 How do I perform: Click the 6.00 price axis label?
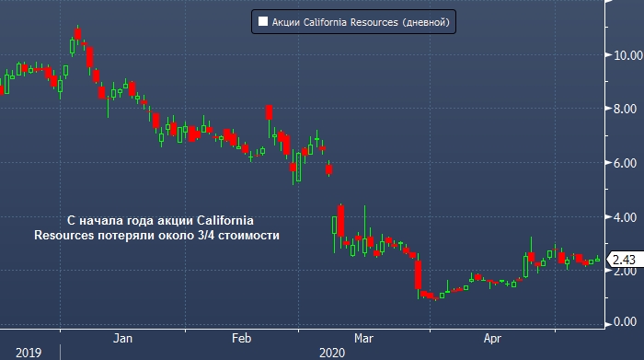[x=625, y=163]
